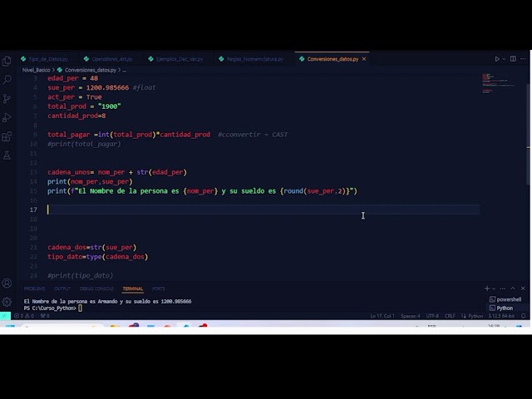The image size is (532, 399).
Task: Place cursor in terminal prompt input
Action: 80,308
